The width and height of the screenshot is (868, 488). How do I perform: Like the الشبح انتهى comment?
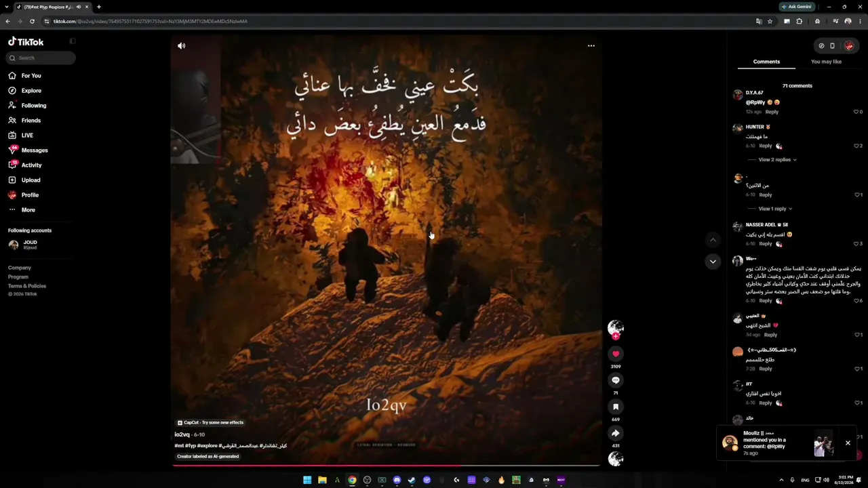857,335
